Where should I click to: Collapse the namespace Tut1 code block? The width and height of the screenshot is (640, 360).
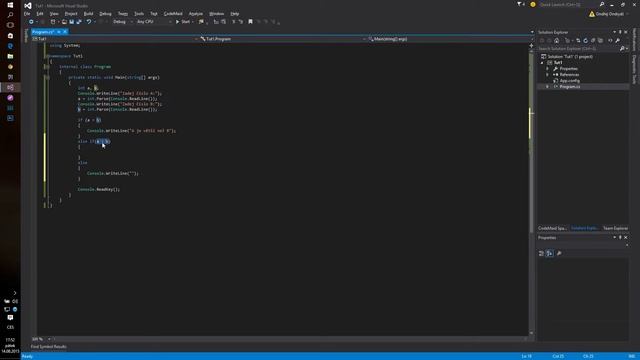click(x=47, y=56)
